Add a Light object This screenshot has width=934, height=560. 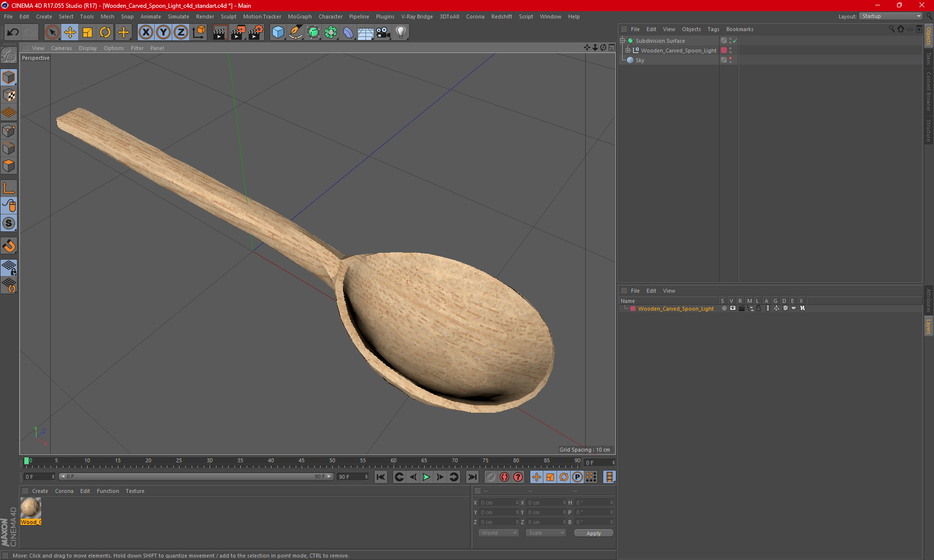[401, 33]
